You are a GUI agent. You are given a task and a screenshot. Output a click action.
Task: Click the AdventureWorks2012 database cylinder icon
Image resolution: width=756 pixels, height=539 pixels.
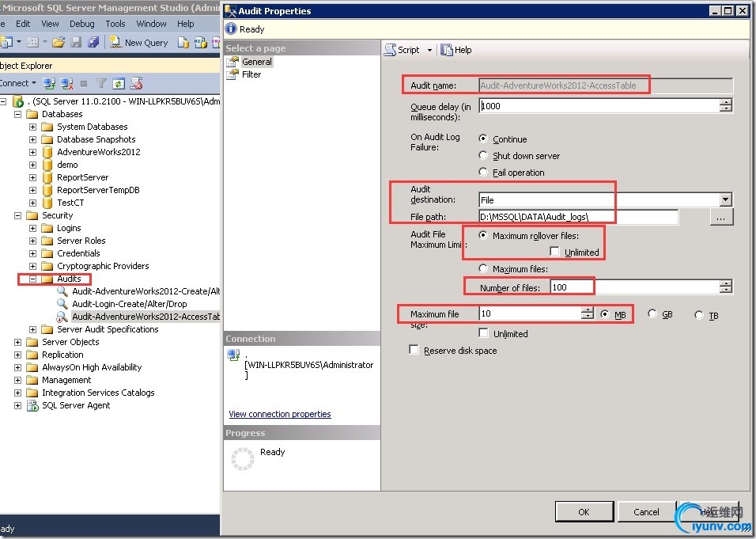tap(47, 152)
